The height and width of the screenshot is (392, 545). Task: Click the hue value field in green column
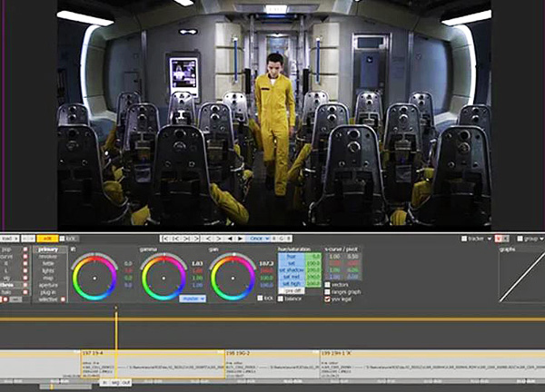pyautogui.click(x=313, y=256)
